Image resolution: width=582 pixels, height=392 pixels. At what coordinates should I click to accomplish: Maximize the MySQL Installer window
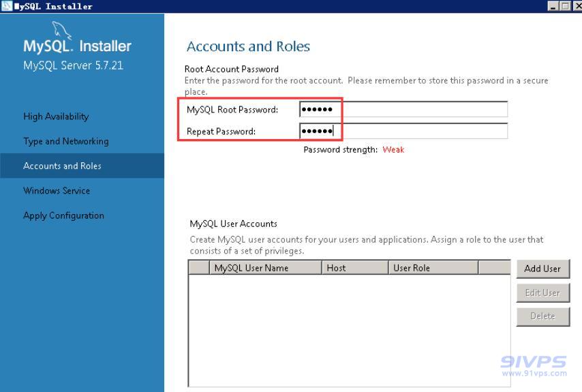[565, 6]
